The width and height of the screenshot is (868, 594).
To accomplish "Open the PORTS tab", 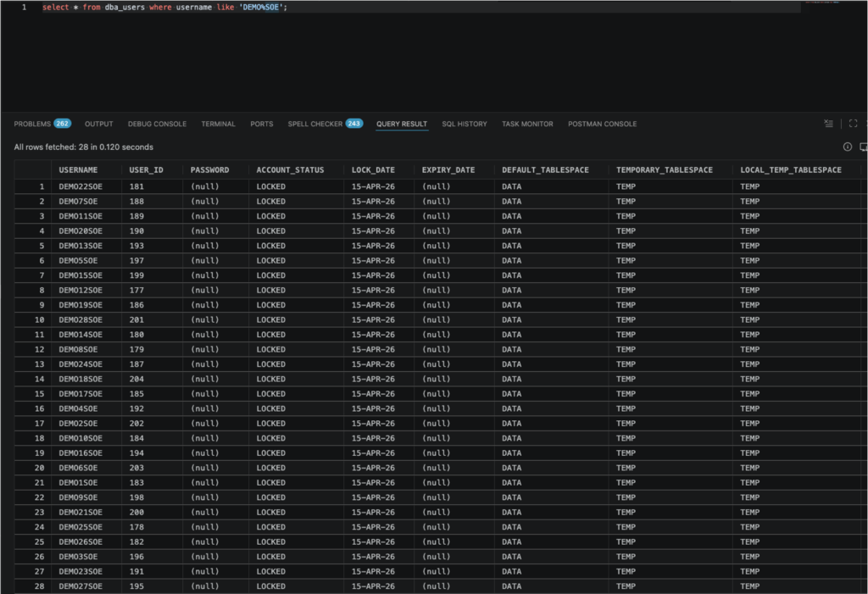I will click(261, 124).
